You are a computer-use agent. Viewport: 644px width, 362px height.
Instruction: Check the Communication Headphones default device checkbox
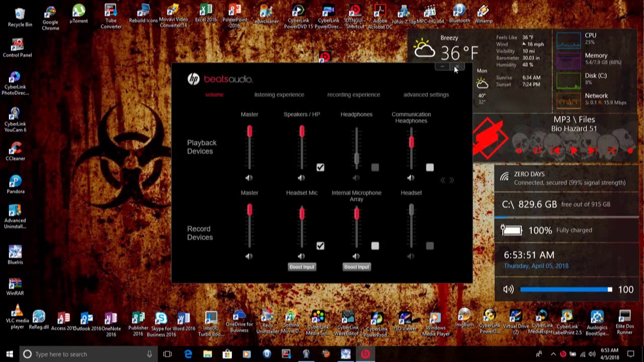(x=430, y=167)
